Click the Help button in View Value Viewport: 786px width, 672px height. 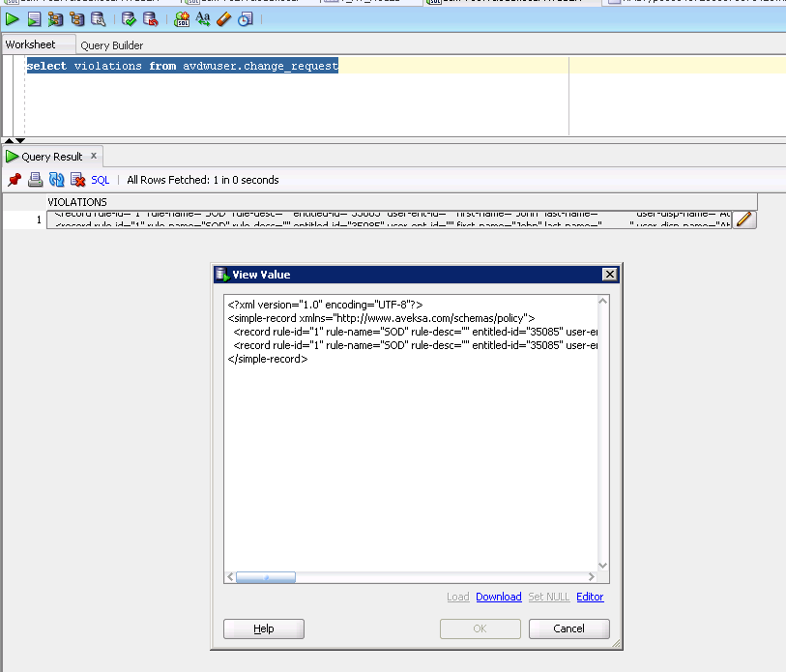pyautogui.click(x=264, y=628)
